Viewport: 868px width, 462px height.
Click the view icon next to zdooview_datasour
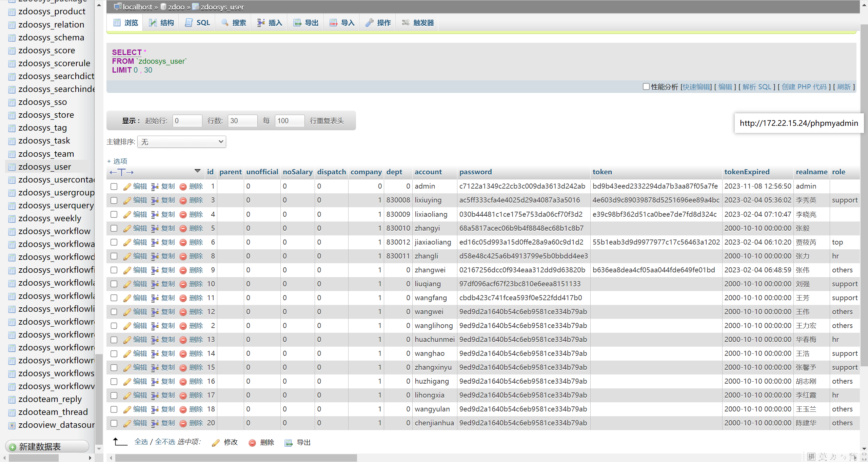coord(12,425)
